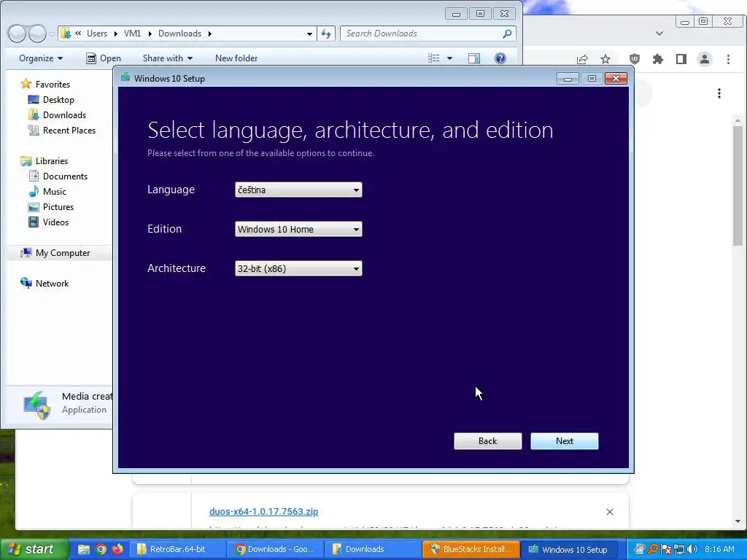The height and width of the screenshot is (560, 747).
Task: Expand the address bar history dropdown
Action: (x=309, y=34)
